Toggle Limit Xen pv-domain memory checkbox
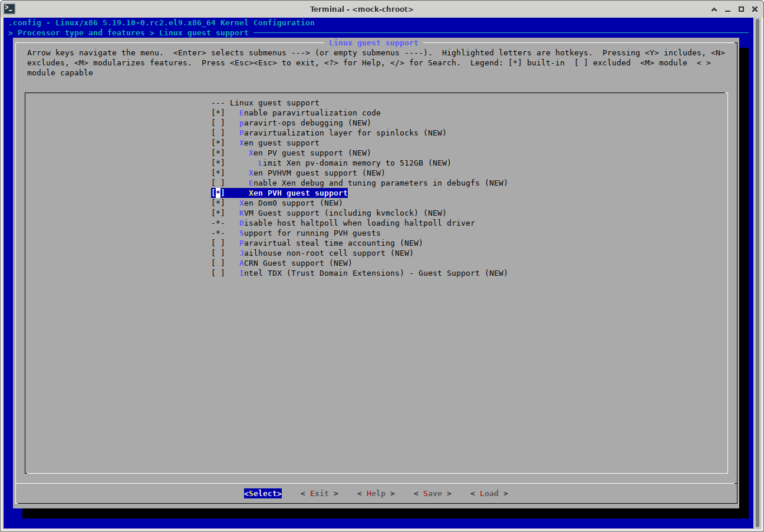This screenshot has width=764, height=532. 218,163
